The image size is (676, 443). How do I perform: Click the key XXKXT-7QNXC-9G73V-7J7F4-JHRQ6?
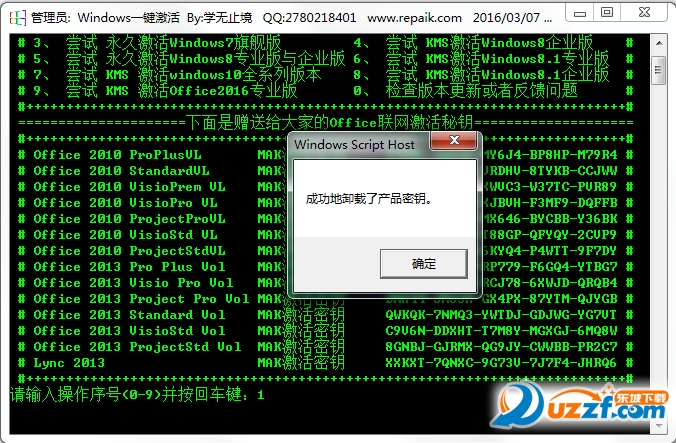[x=501, y=362]
